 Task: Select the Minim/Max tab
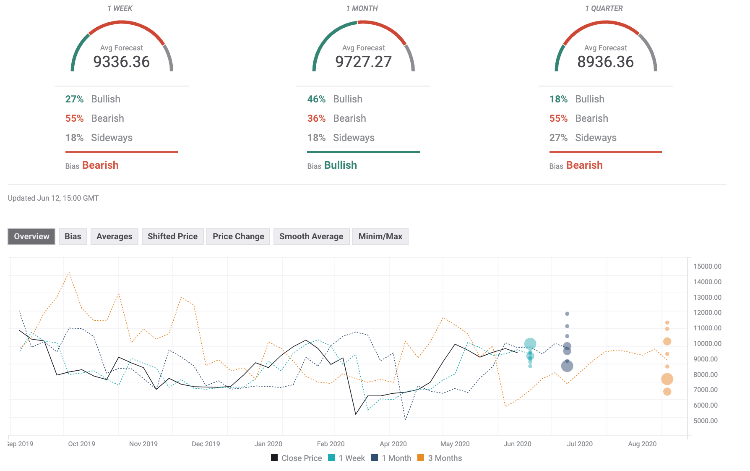[380, 237]
